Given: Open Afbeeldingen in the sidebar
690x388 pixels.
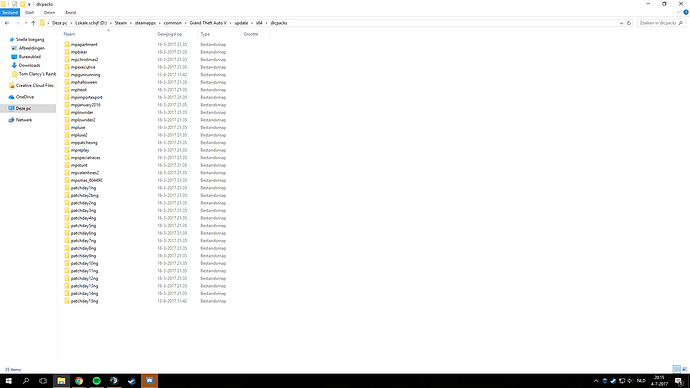Looking at the screenshot, I should coord(32,48).
